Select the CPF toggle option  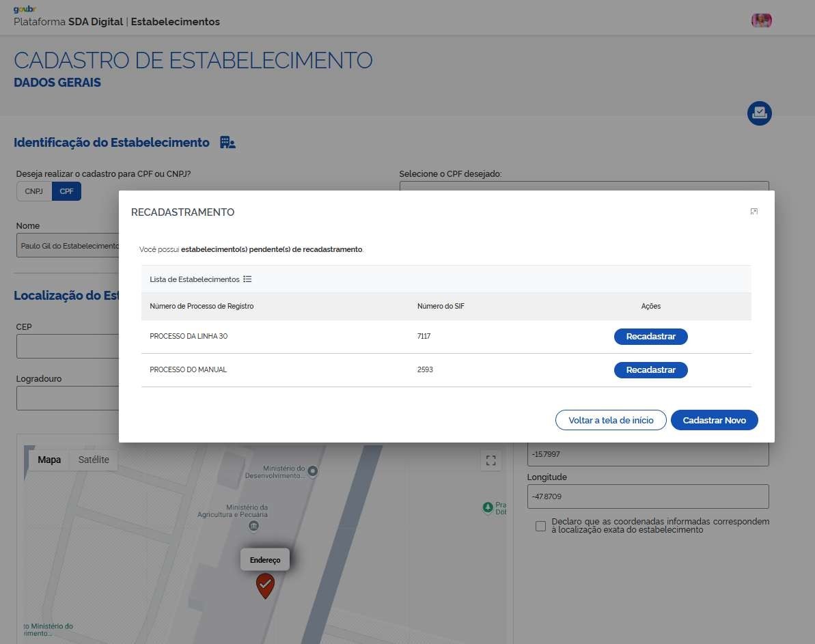point(66,192)
